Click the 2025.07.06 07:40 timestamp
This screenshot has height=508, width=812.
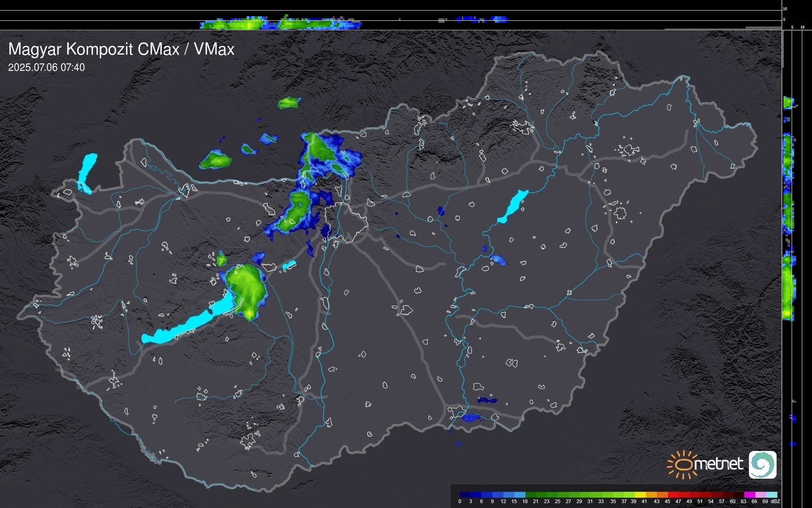point(46,68)
